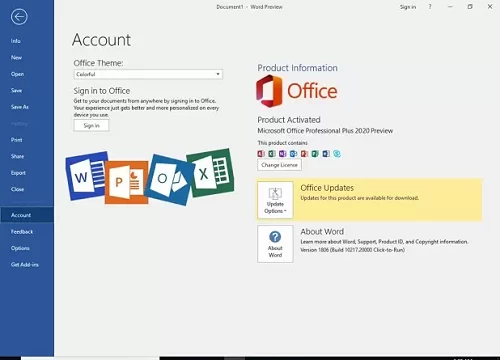Click the Change License button

click(x=279, y=165)
